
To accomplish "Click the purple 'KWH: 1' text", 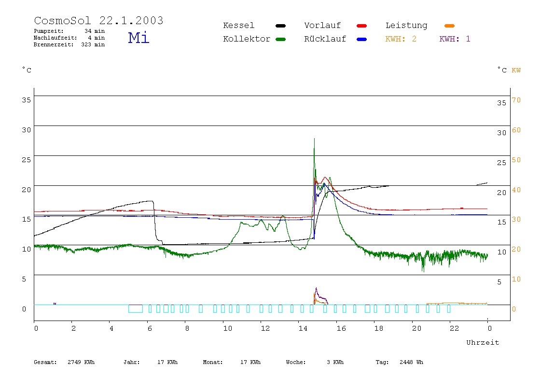I will 455,39.
